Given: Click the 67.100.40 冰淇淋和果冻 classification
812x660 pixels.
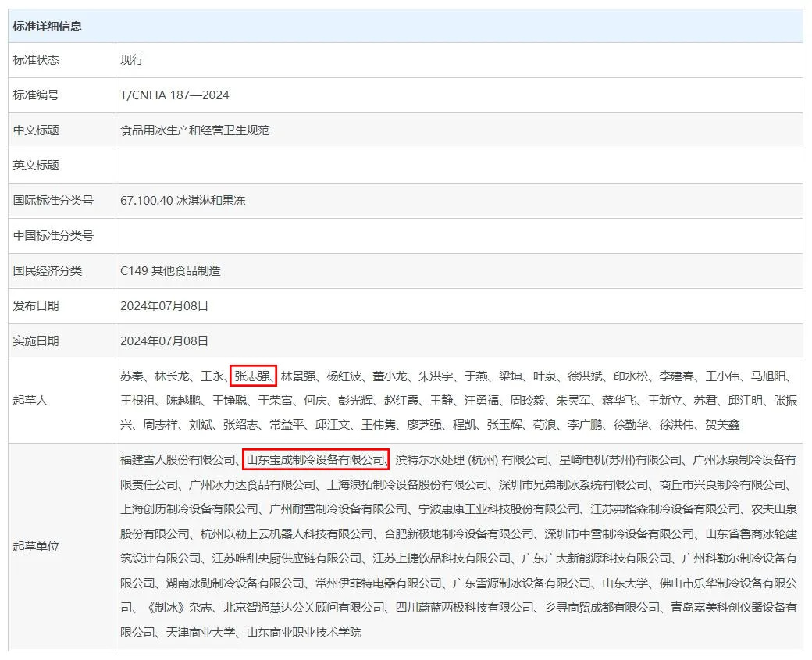Looking at the screenshot, I should pyautogui.click(x=183, y=201).
